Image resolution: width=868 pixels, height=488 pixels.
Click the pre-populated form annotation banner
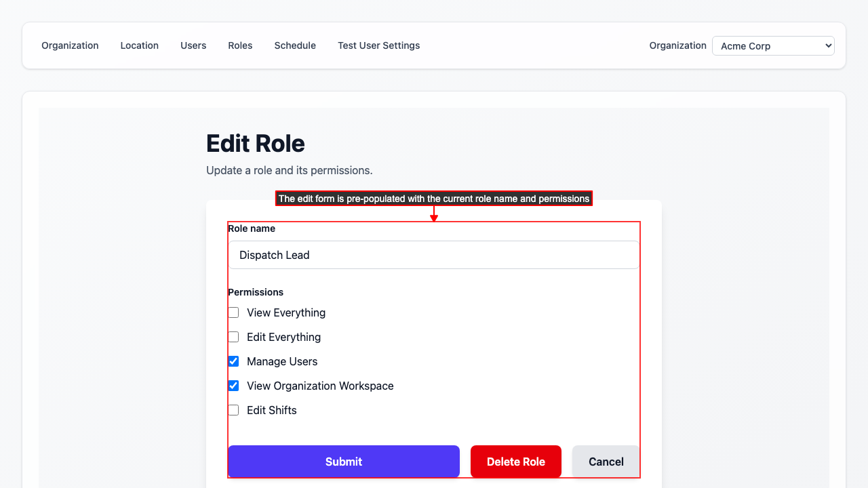[433, 199]
